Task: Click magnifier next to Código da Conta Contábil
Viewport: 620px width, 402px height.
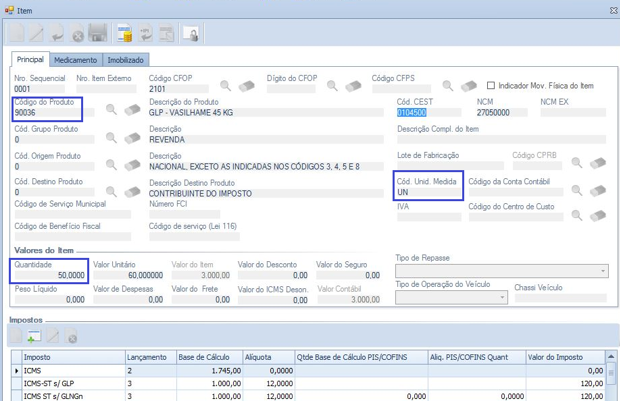Action: coord(577,190)
